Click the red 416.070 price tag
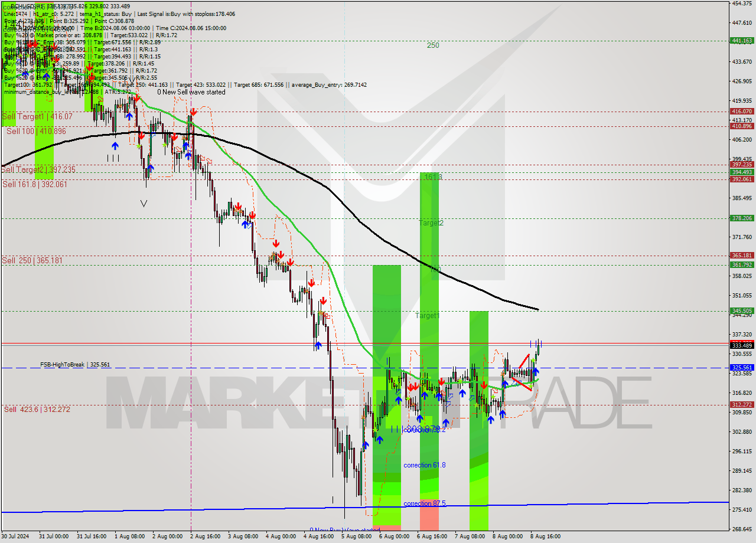 pos(742,111)
